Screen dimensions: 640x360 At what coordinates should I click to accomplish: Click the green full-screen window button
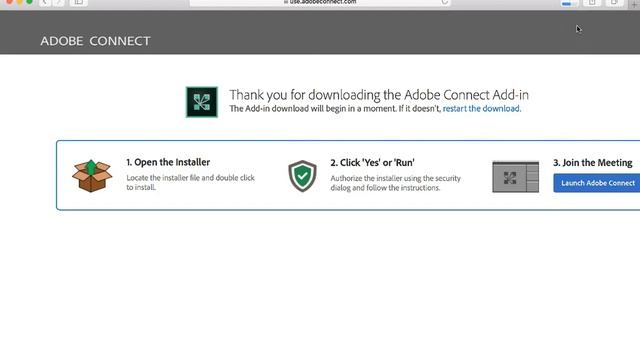tap(29, 2)
